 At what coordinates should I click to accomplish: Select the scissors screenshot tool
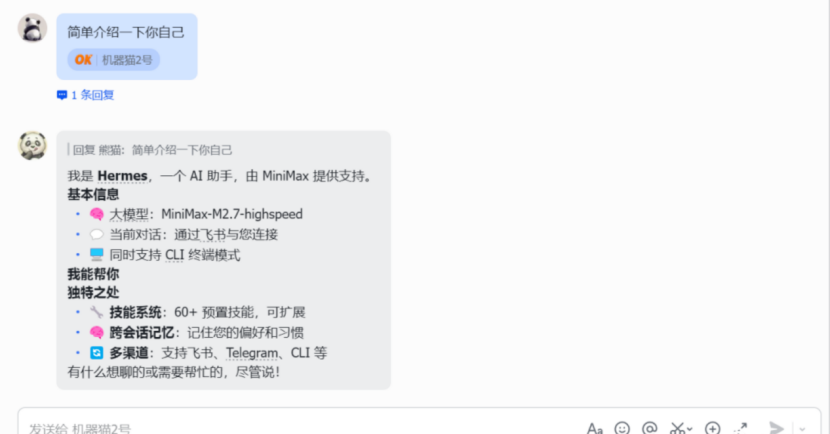click(x=678, y=428)
